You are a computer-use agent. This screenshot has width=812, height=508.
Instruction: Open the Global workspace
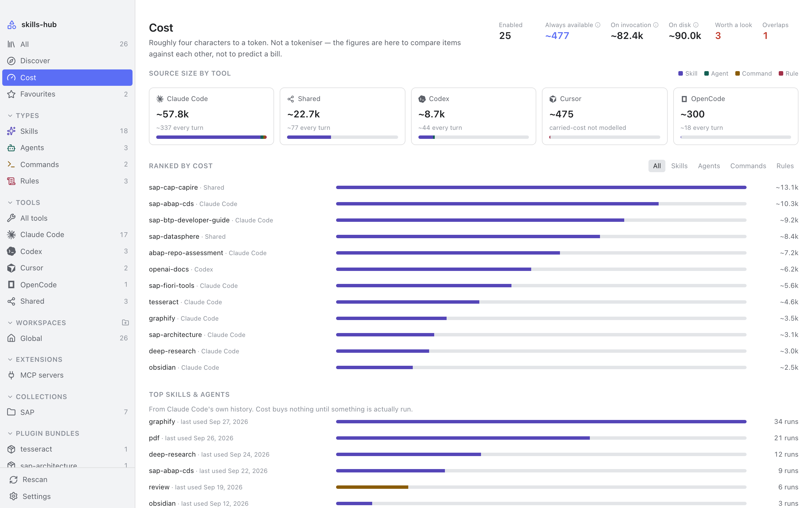point(67,338)
